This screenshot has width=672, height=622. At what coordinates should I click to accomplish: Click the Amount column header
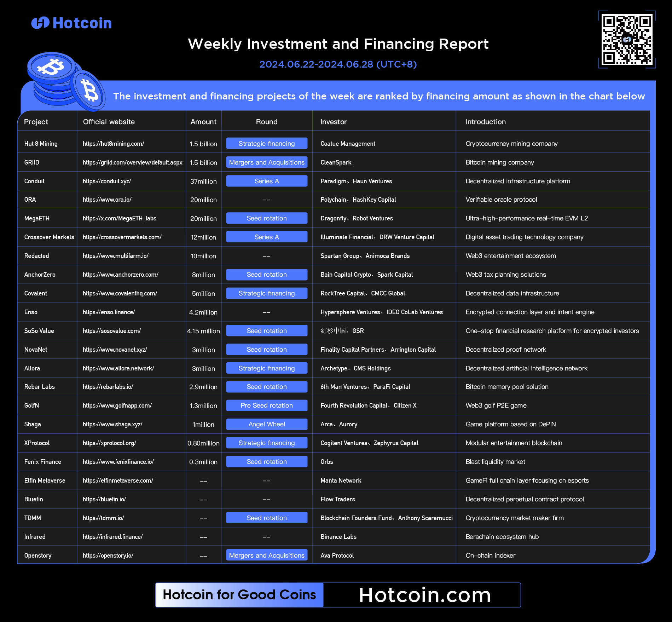pos(203,122)
